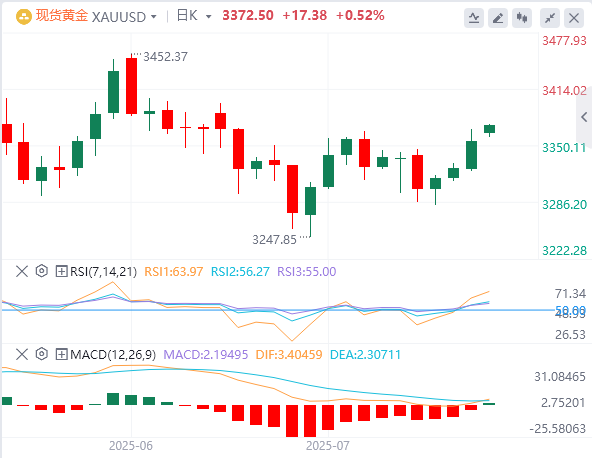The image size is (592, 458).
Task: Open MACD indicator settings gear
Action: tap(42, 354)
